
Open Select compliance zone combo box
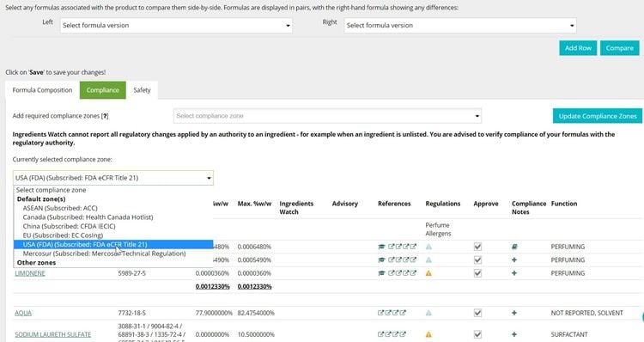coord(327,116)
